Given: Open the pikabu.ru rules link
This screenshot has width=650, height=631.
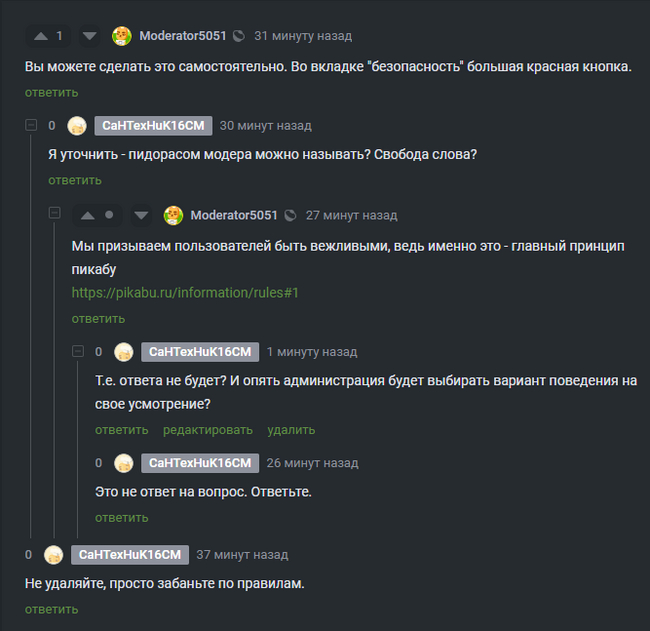Looking at the screenshot, I should pos(185,293).
